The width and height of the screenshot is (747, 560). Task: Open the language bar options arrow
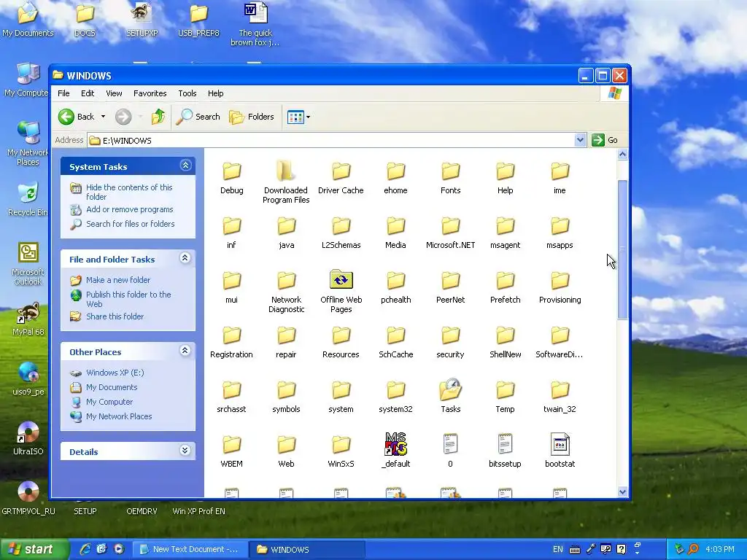(638, 553)
